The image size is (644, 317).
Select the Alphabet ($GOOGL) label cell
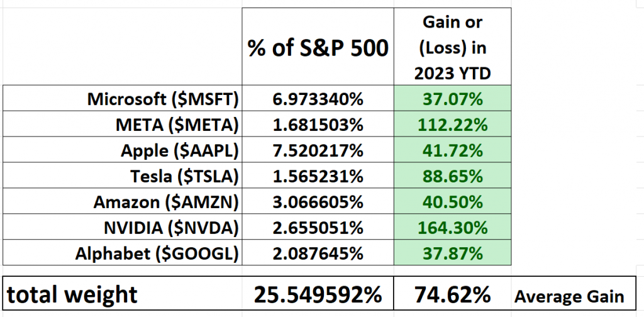click(157, 254)
